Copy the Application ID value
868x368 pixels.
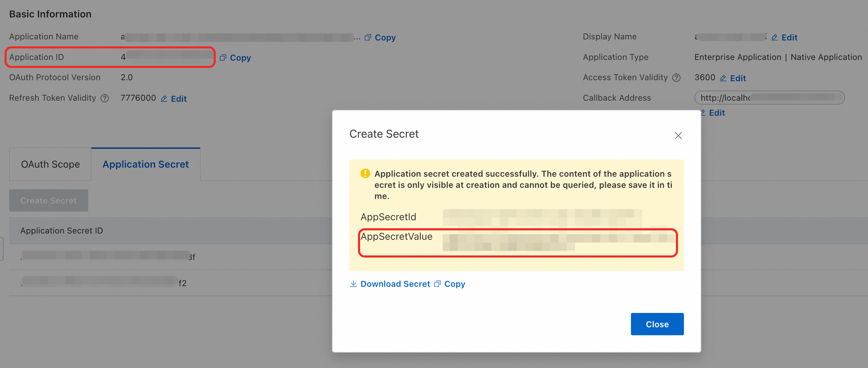[235, 58]
